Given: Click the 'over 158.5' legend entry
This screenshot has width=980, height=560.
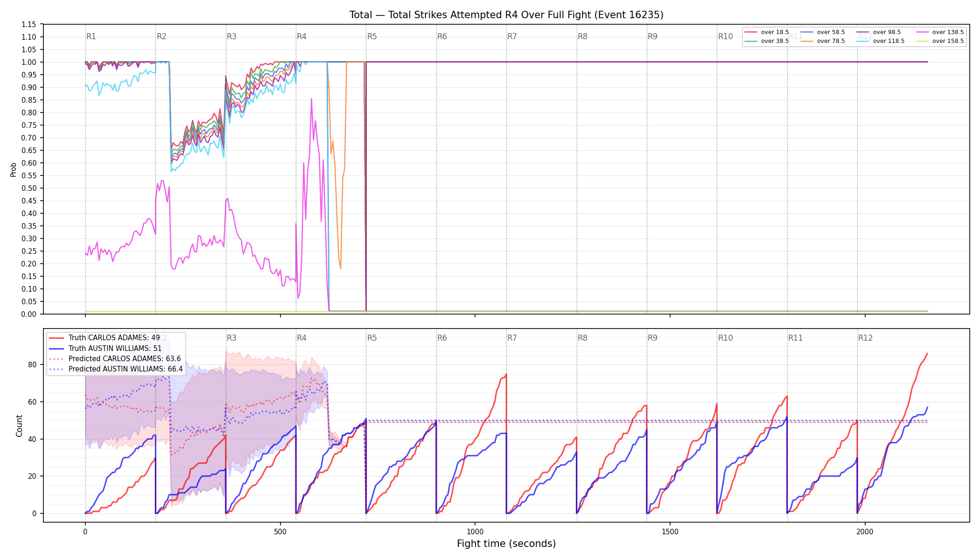Looking at the screenshot, I should pos(940,41).
